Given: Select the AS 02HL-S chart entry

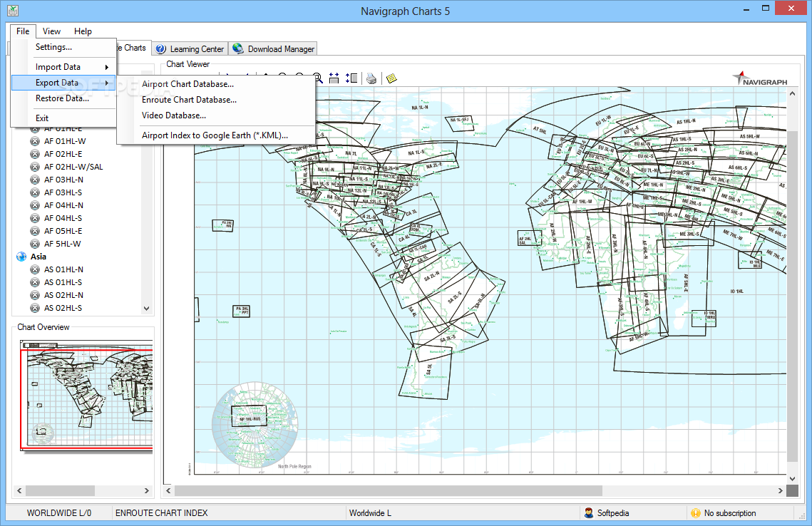Looking at the screenshot, I should pos(63,308).
